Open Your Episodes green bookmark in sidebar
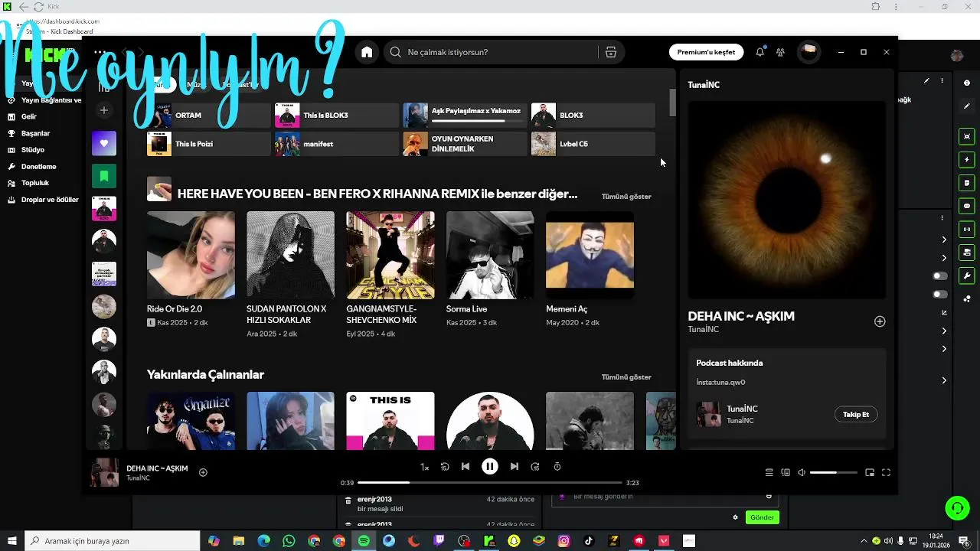Screen dimensions: 980x551 [x=104, y=176]
